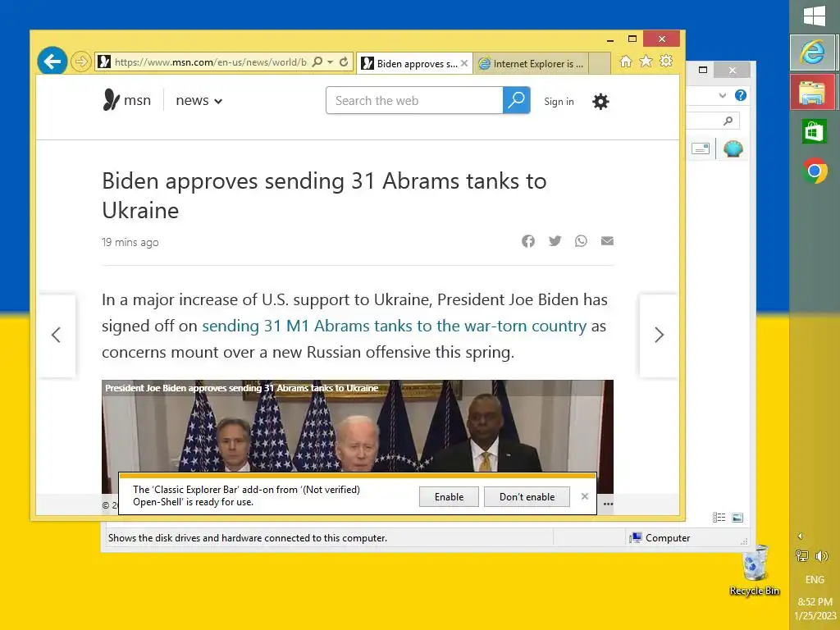The image size is (840, 630).
Task: Switch Computer window to large icons view
Action: 737,517
